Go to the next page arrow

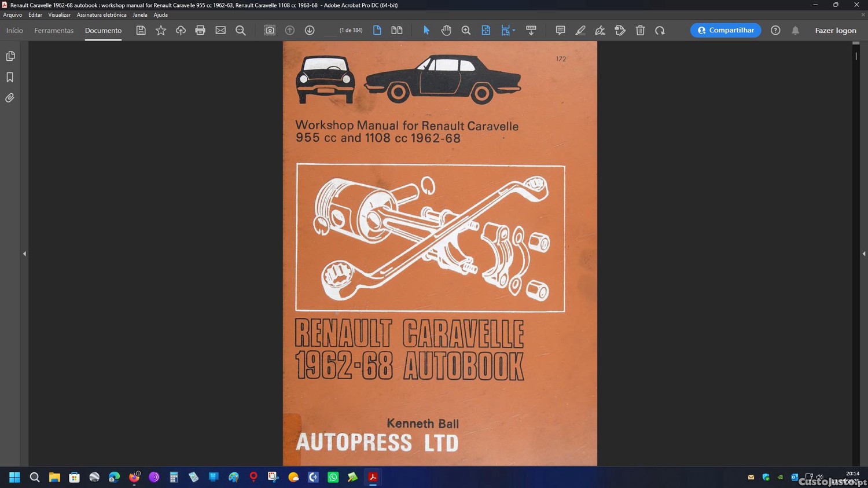(310, 30)
